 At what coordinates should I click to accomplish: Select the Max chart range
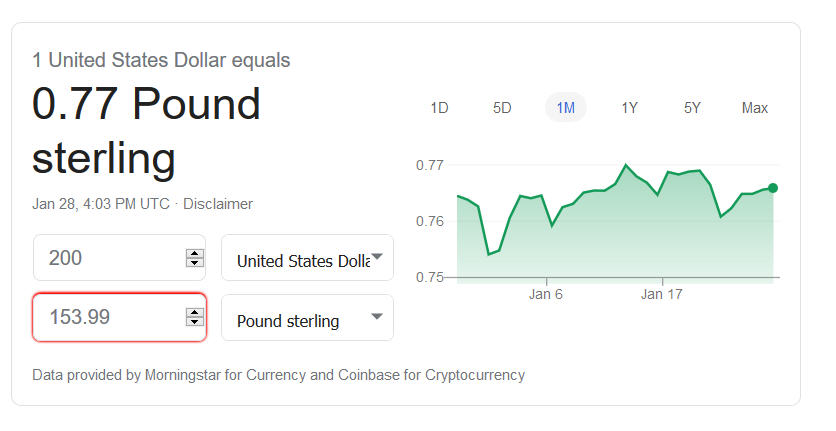point(755,108)
